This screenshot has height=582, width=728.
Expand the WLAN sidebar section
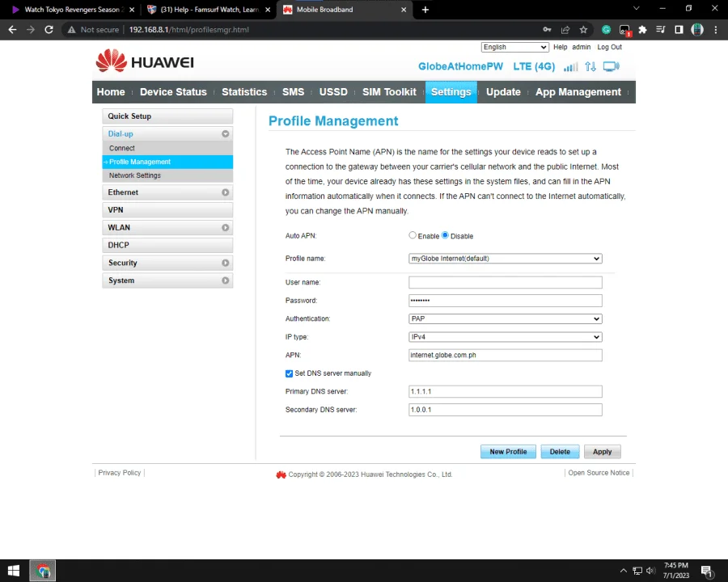pyautogui.click(x=225, y=227)
